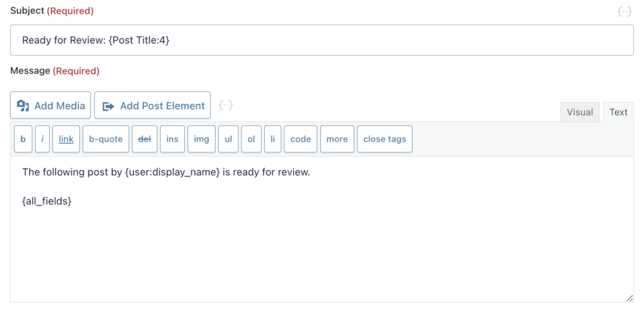
Task: Insert code tag with code button
Action: pos(301,139)
